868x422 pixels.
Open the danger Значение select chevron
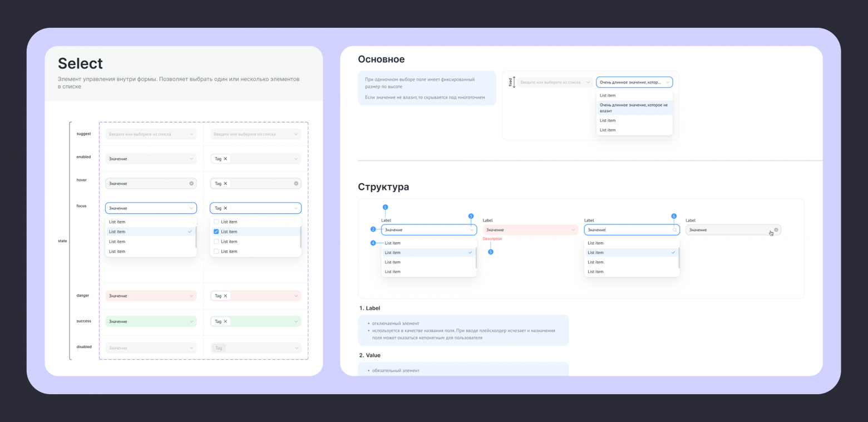coord(191,296)
